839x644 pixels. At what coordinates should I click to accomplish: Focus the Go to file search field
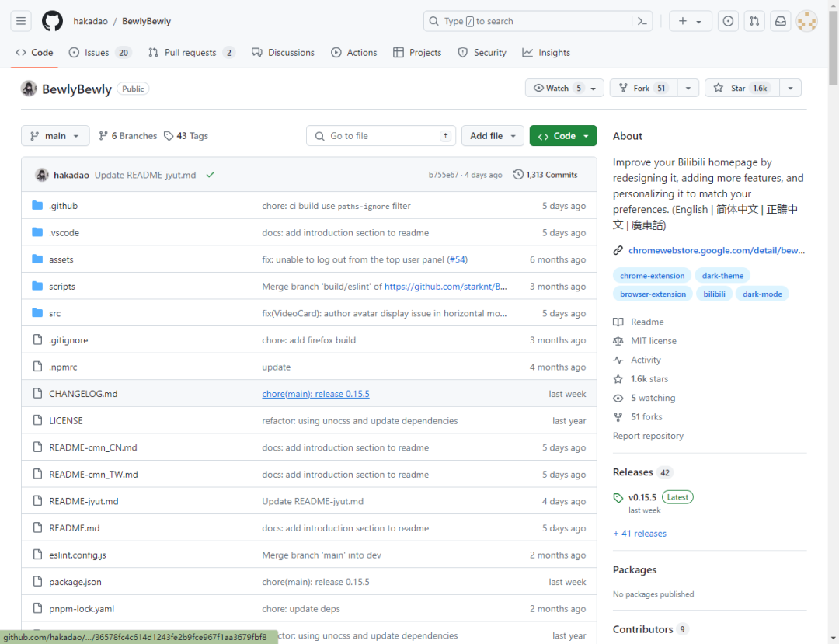click(x=381, y=136)
